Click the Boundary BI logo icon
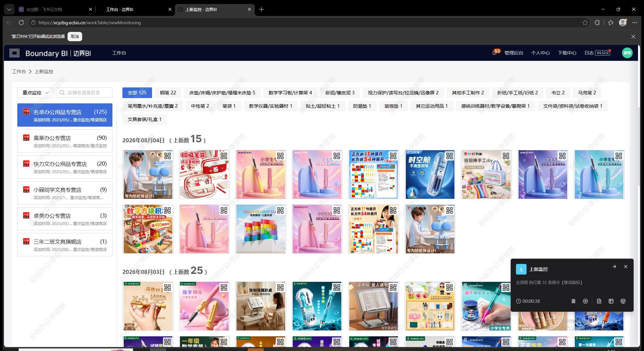The height and width of the screenshot is (351, 644). pos(14,53)
